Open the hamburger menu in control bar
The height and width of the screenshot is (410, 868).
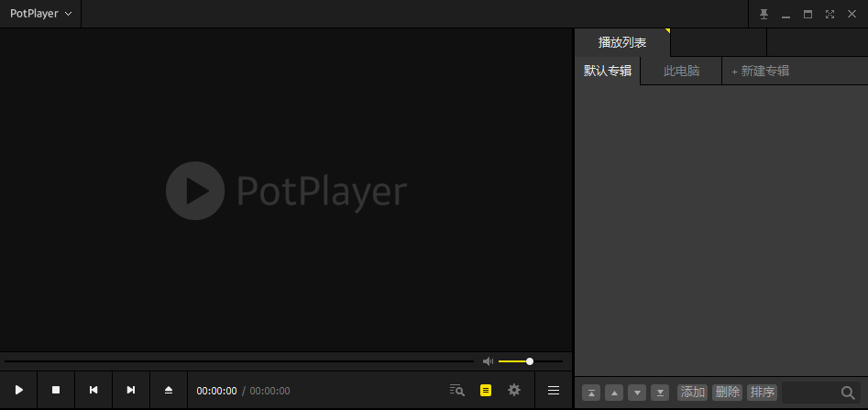point(554,390)
